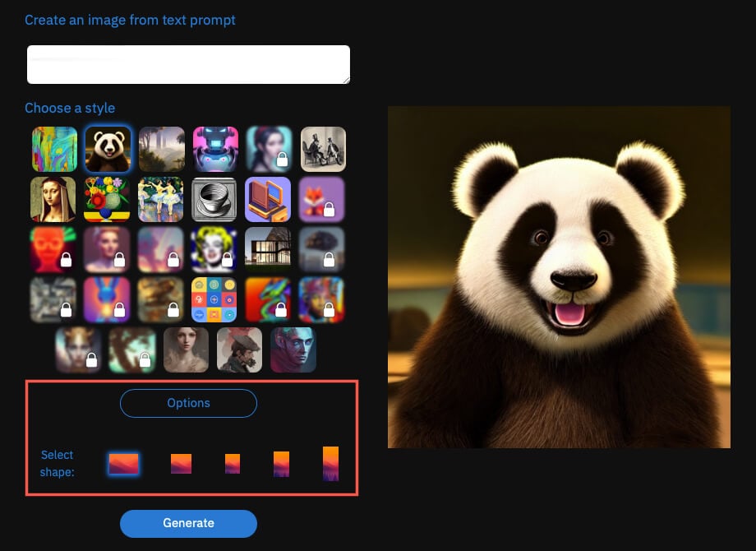Select the modern glass house style
Viewport: 756px width, 551px height.
coord(269,250)
